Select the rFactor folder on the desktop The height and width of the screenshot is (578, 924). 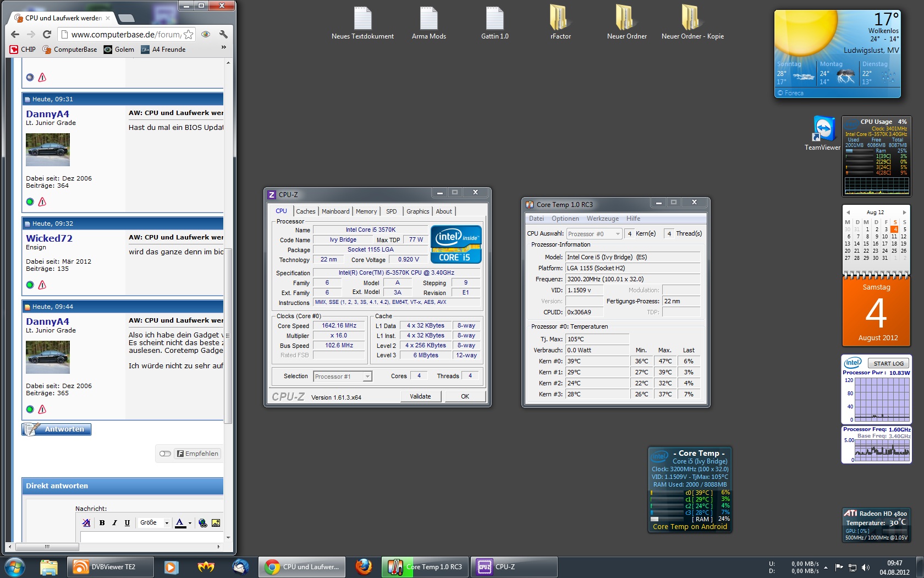560,23
